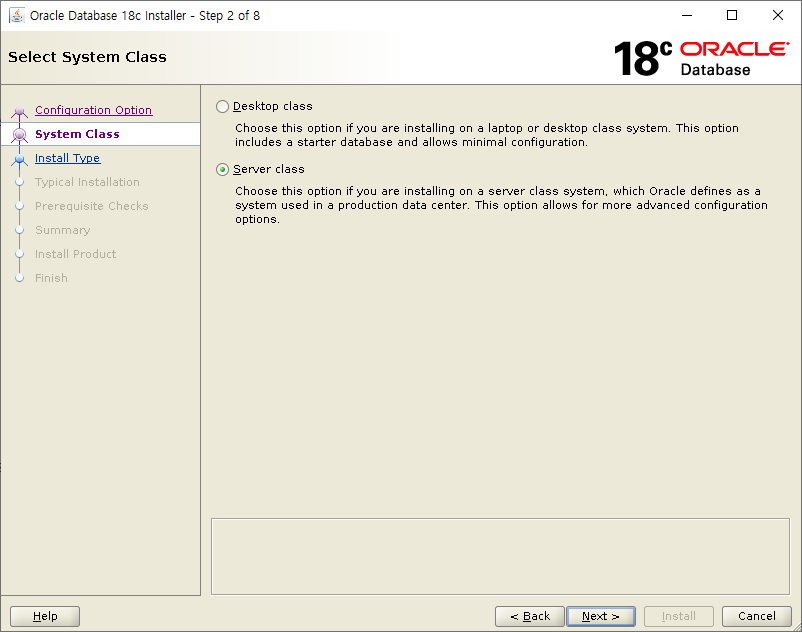Cancel the installer with Cancel button
The height and width of the screenshot is (632, 802).
click(756, 616)
